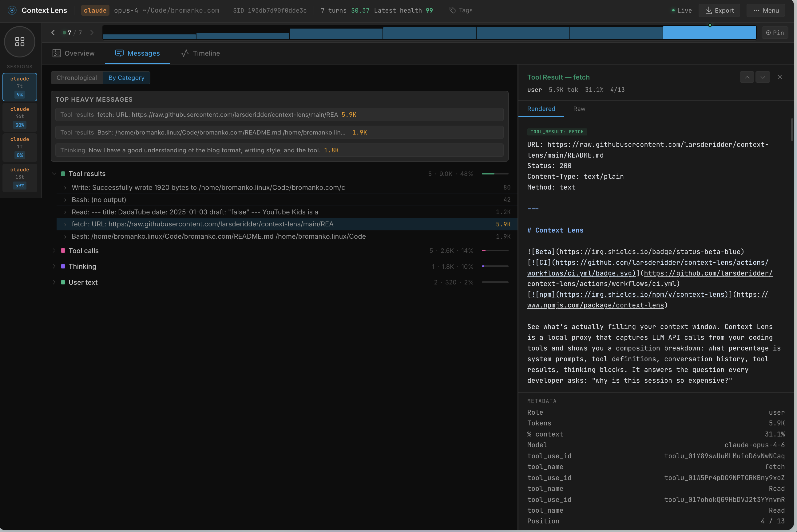This screenshot has width=797, height=532.
Task: Expand the Tool calls section
Action: pyautogui.click(x=54, y=251)
